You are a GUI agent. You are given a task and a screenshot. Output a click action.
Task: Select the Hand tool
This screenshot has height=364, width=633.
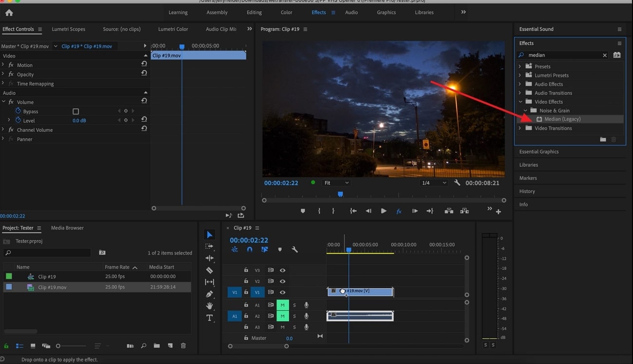[x=210, y=306]
